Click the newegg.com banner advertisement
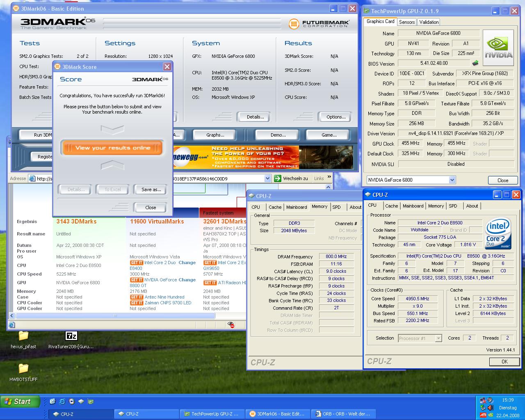This screenshot has width=525, height=420. tap(235, 157)
